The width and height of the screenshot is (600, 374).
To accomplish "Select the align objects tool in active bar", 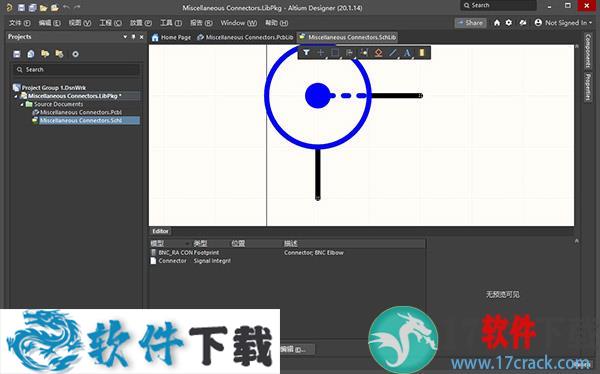I will [349, 52].
